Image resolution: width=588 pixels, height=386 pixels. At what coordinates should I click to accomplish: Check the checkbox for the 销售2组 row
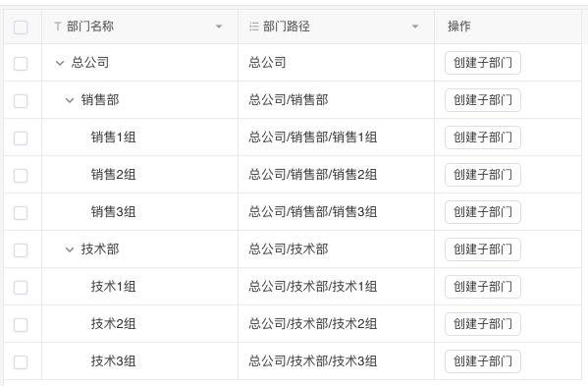click(x=21, y=175)
